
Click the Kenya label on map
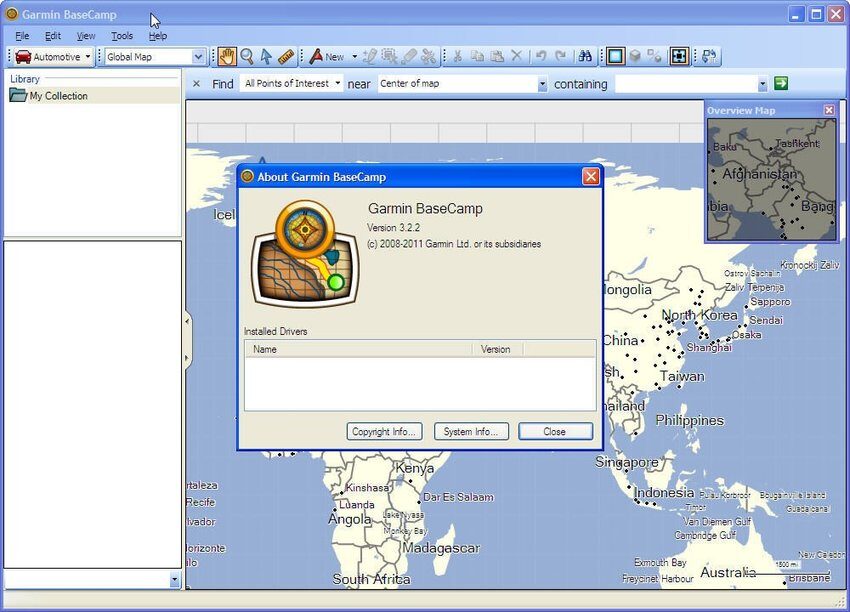pos(414,468)
